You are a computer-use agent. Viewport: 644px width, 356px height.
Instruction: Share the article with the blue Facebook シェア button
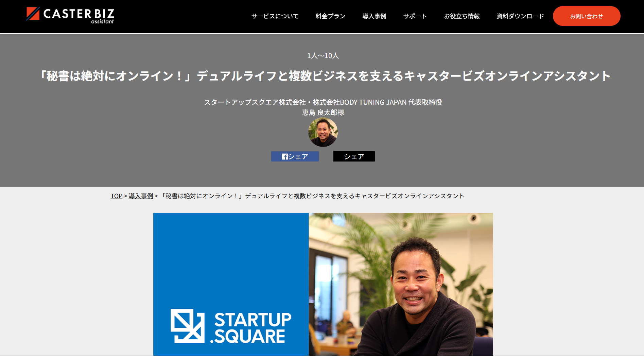tap(295, 156)
